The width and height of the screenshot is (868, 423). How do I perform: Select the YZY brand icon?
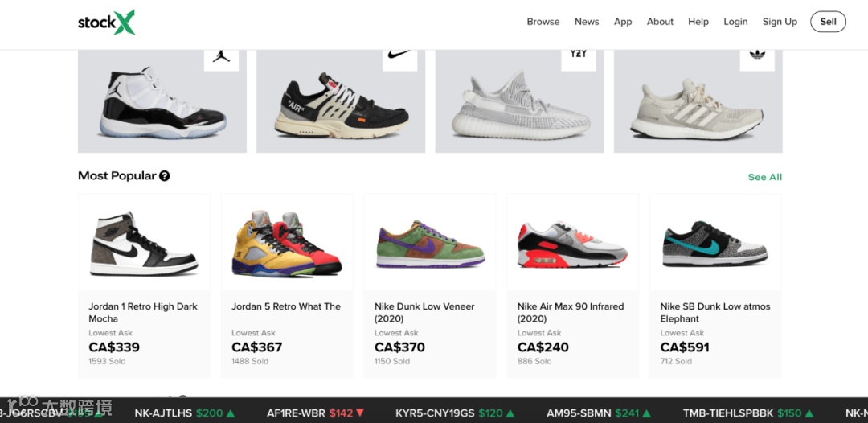coord(579,60)
